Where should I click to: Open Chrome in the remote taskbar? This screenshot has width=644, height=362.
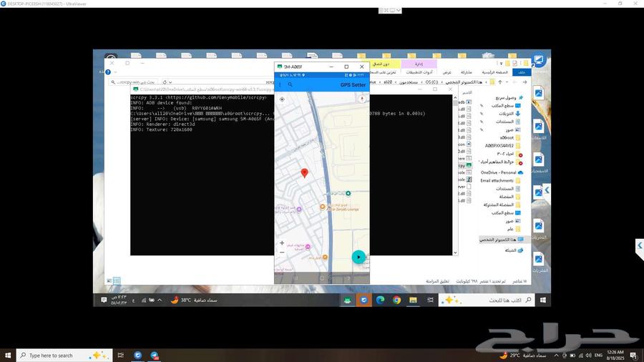point(396,300)
